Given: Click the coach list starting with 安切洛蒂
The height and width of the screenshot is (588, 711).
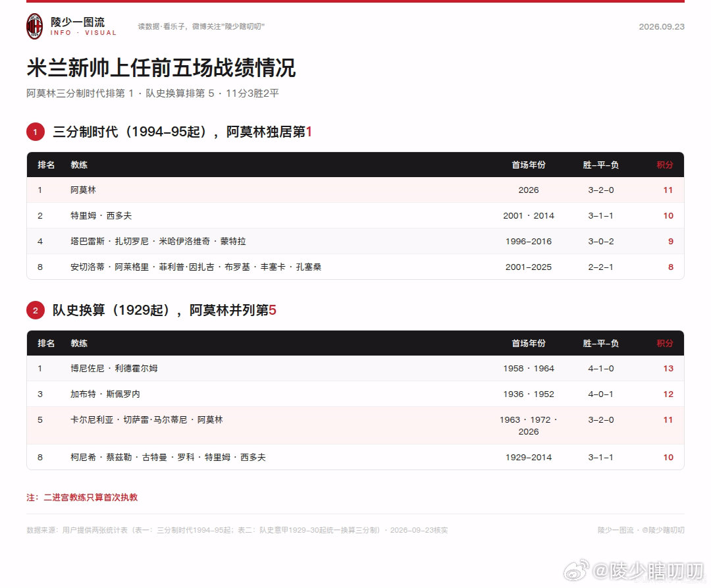Looking at the screenshot, I should (196, 267).
